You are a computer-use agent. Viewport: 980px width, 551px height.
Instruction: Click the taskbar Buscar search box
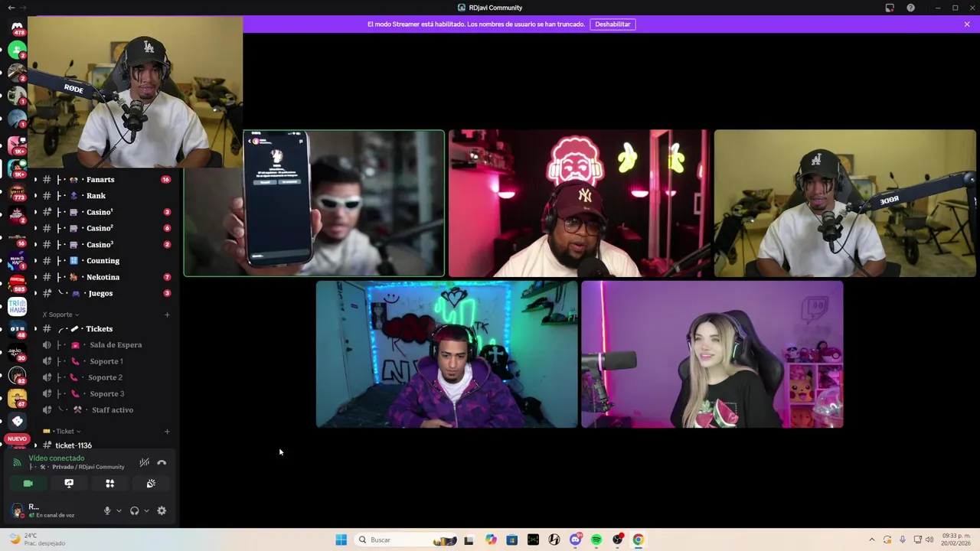(x=407, y=540)
